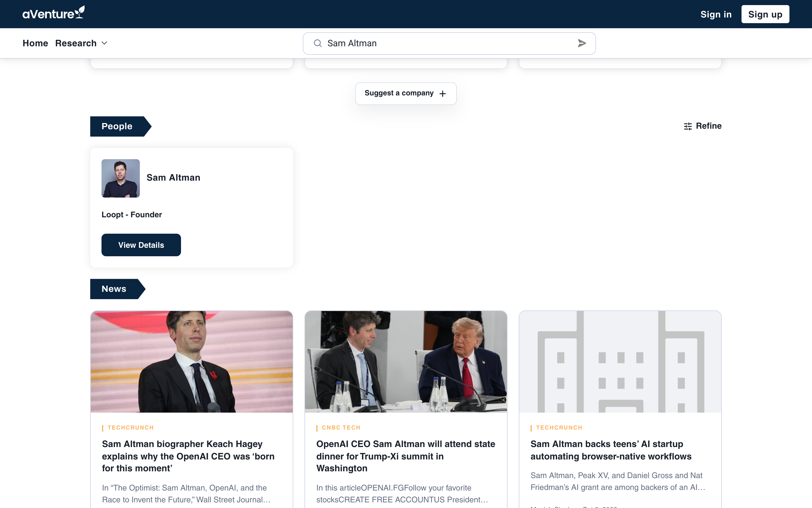
Task: Click "The Optimist" article summary text
Action: [186, 494]
